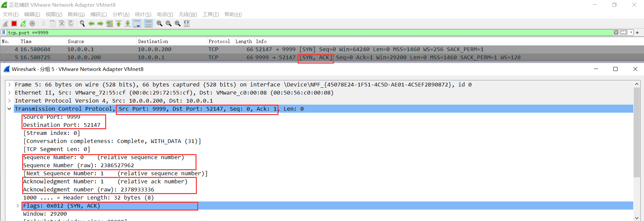Select the Conversation completeness line
644x221 pixels.
point(112,141)
